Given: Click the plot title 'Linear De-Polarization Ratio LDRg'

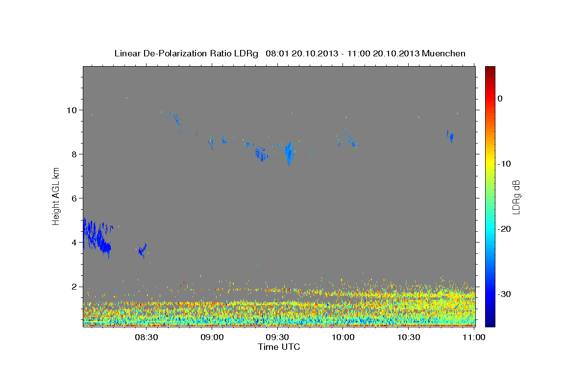Looking at the screenshot, I should tap(186, 53).
